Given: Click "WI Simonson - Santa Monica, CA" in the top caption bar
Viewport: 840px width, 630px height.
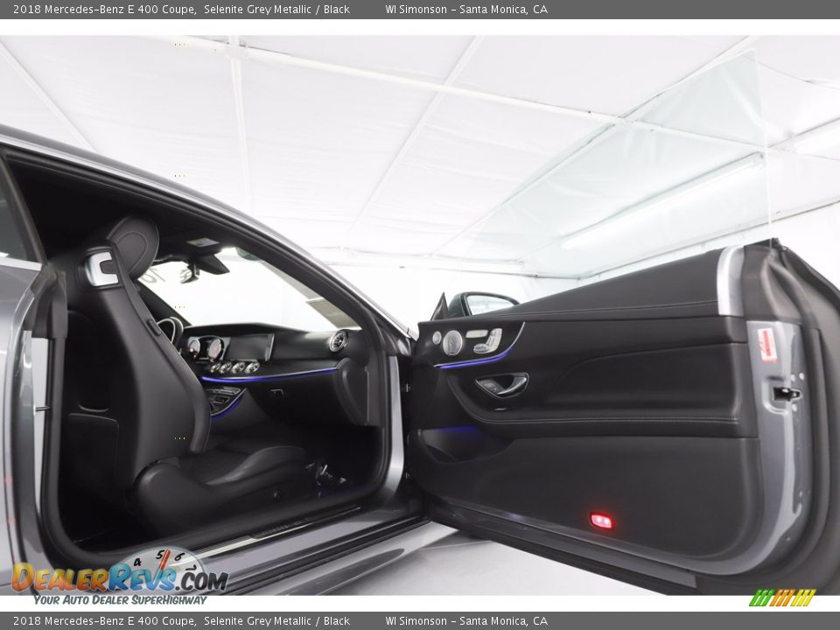Looking at the screenshot, I should click(x=466, y=9).
